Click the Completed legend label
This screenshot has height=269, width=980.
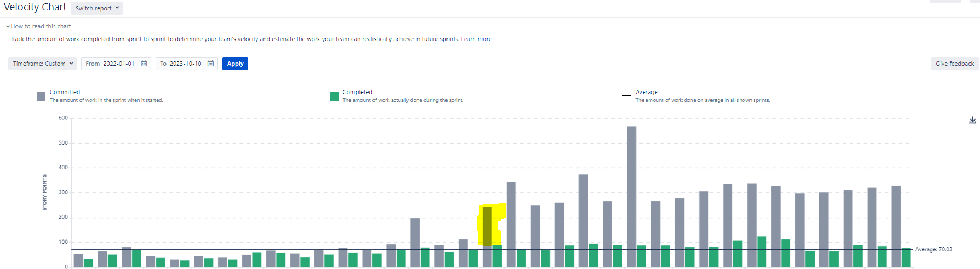(357, 92)
